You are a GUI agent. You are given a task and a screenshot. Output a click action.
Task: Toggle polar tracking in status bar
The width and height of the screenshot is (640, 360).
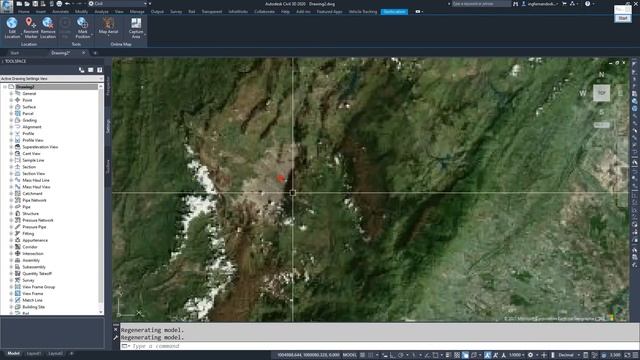tap(401, 355)
